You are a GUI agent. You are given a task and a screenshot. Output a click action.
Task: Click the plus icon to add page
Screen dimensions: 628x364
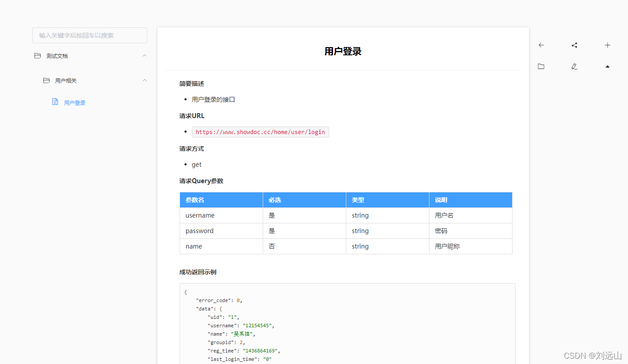click(608, 45)
